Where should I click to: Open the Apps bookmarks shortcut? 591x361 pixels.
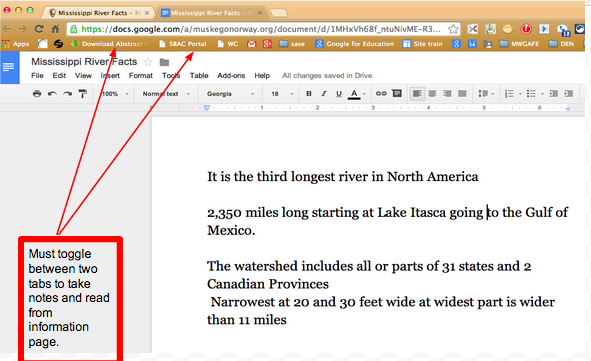point(15,44)
